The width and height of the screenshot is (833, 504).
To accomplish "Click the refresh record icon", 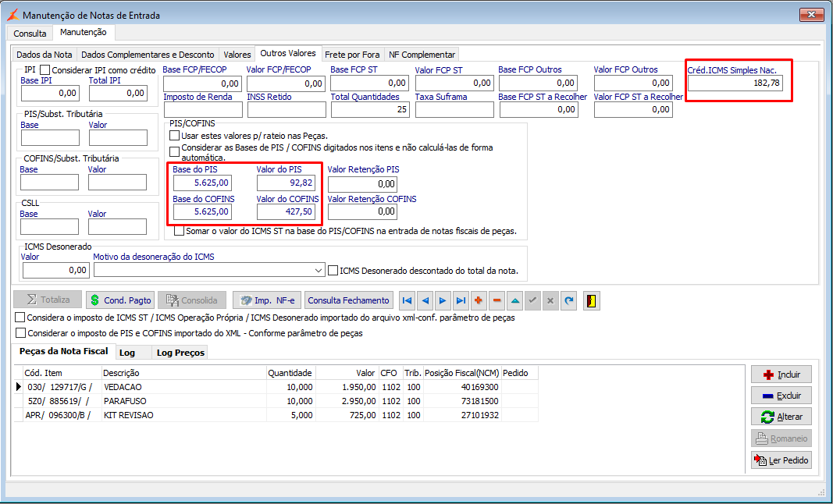I will (x=568, y=300).
